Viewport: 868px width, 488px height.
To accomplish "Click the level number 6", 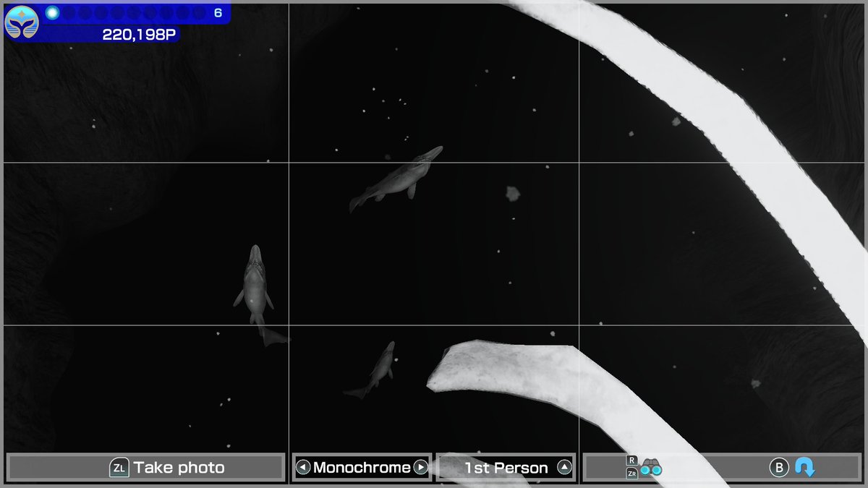I will pos(218,13).
